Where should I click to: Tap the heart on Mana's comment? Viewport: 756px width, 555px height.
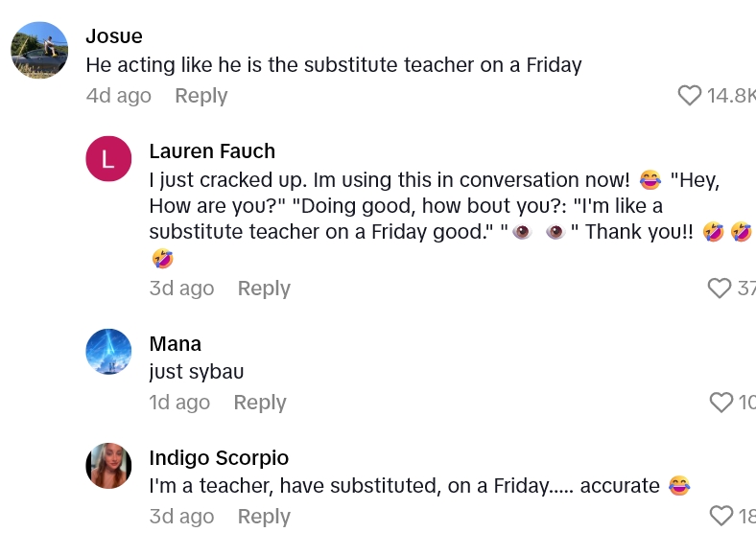pos(721,403)
